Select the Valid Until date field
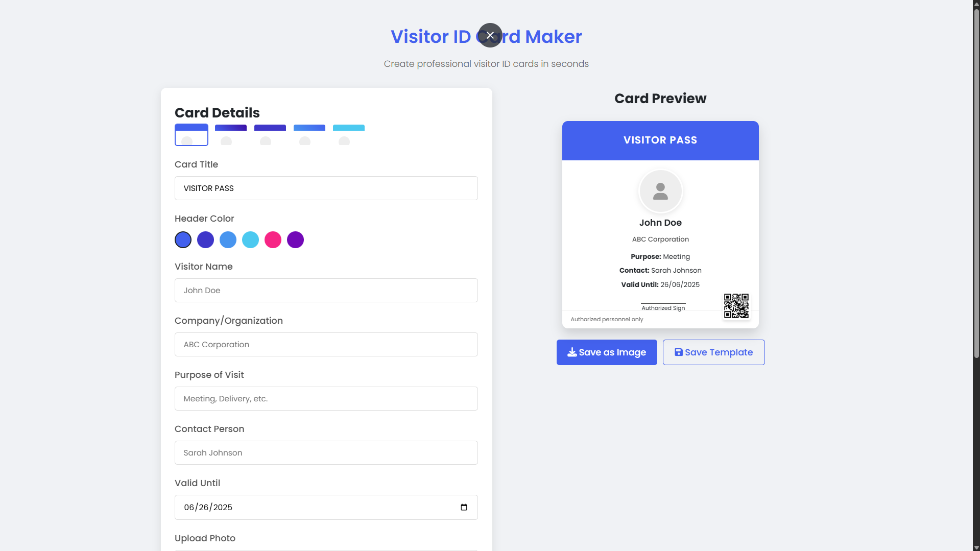The width and height of the screenshot is (980, 551). (326, 507)
